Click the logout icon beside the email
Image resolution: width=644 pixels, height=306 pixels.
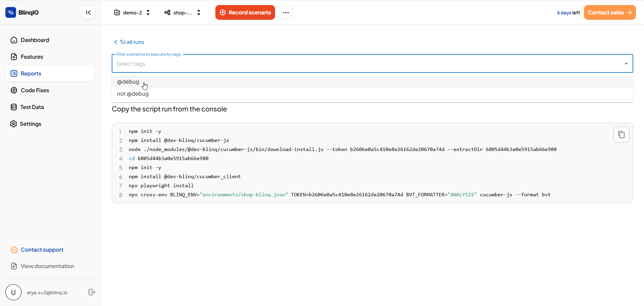tap(92, 292)
